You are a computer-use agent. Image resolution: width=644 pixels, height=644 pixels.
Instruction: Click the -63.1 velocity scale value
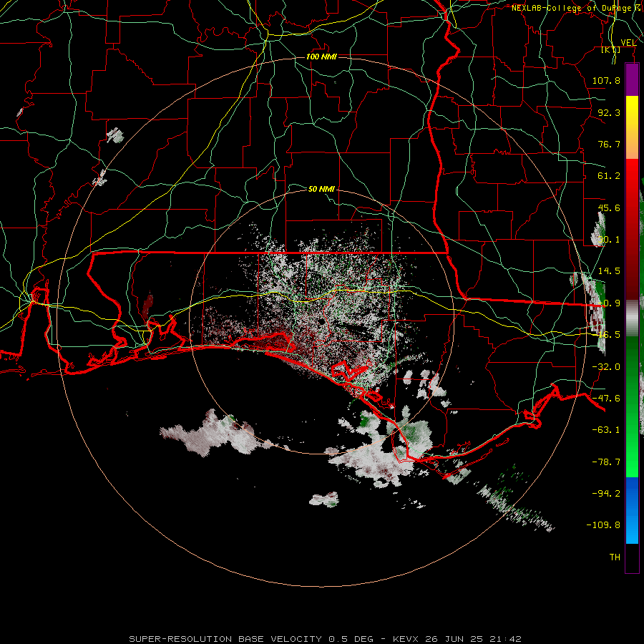tap(606, 430)
